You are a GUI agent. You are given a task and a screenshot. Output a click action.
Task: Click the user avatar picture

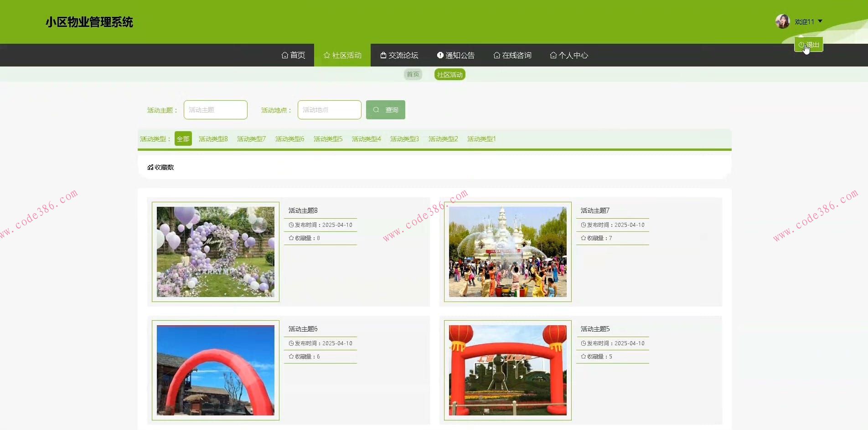coord(782,21)
